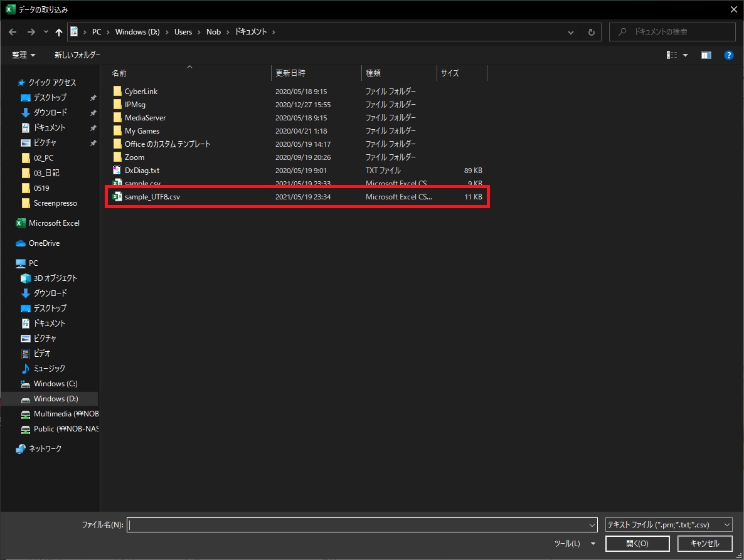Select Microsoft Excel in the sidebar

[53, 223]
